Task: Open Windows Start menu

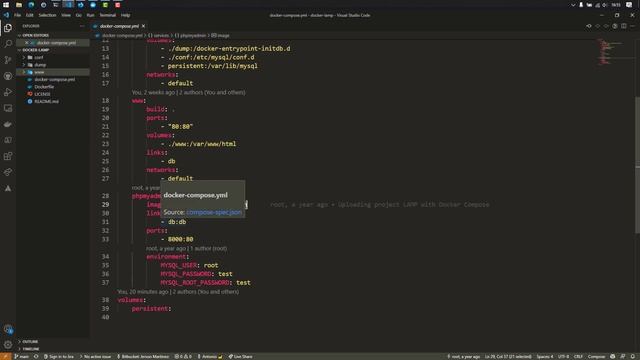Action: (x=6, y=5)
